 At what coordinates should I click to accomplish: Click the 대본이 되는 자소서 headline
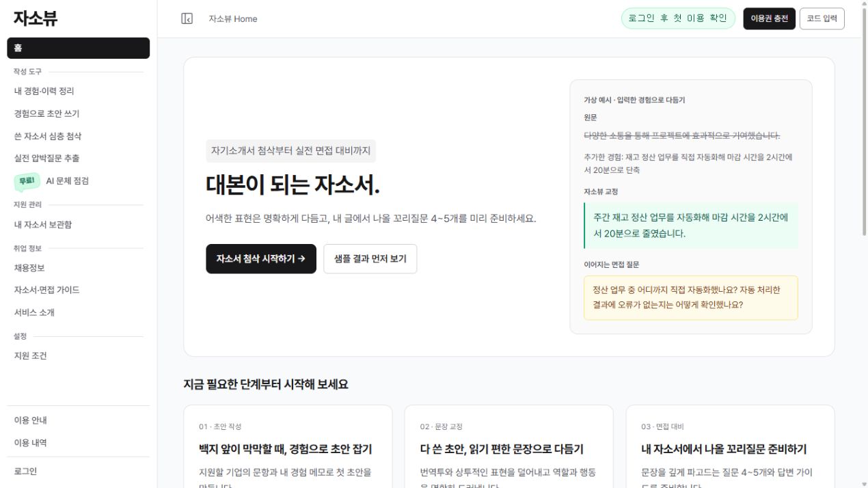(x=293, y=185)
